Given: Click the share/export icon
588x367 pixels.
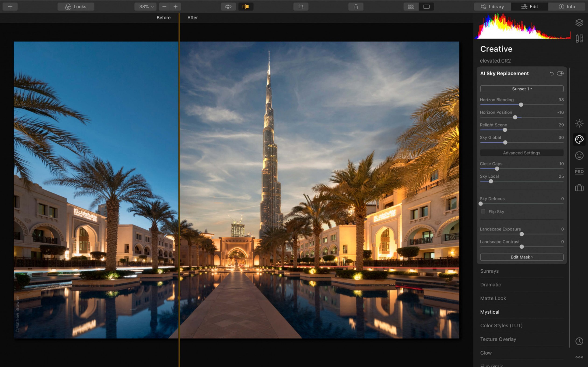Looking at the screenshot, I should (x=356, y=7).
